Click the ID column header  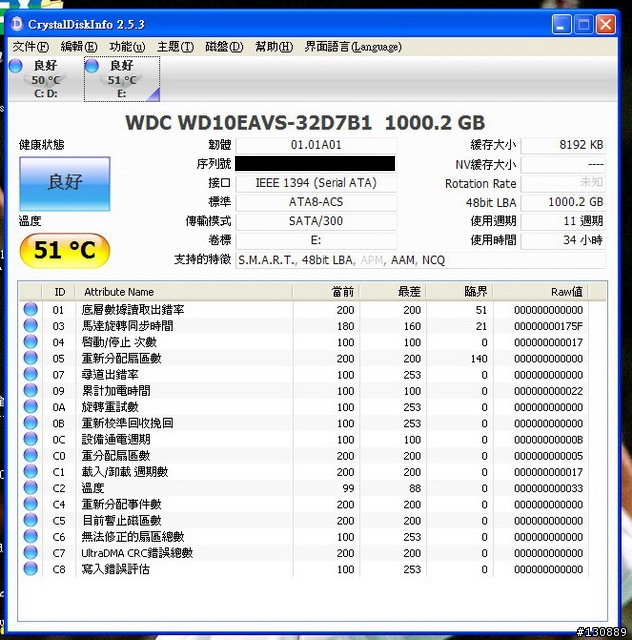(x=59, y=292)
